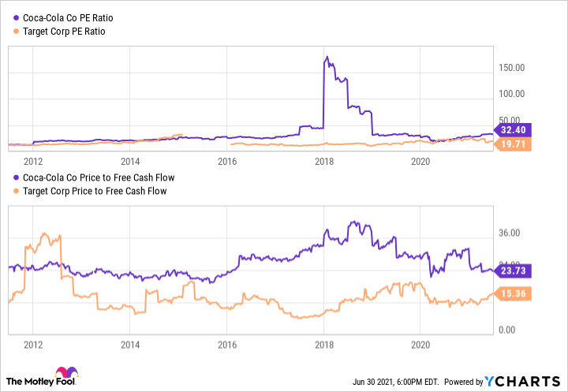Click orange dot beside Target Price to Free Cash Flow
Image resolution: width=568 pixels, height=392 pixels.
[x=14, y=191]
